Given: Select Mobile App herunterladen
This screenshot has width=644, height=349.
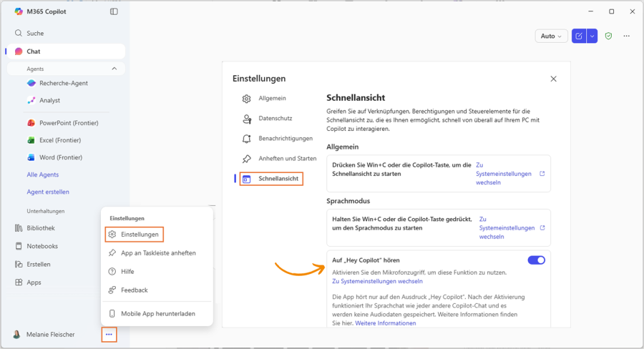Looking at the screenshot, I should pyautogui.click(x=157, y=313).
